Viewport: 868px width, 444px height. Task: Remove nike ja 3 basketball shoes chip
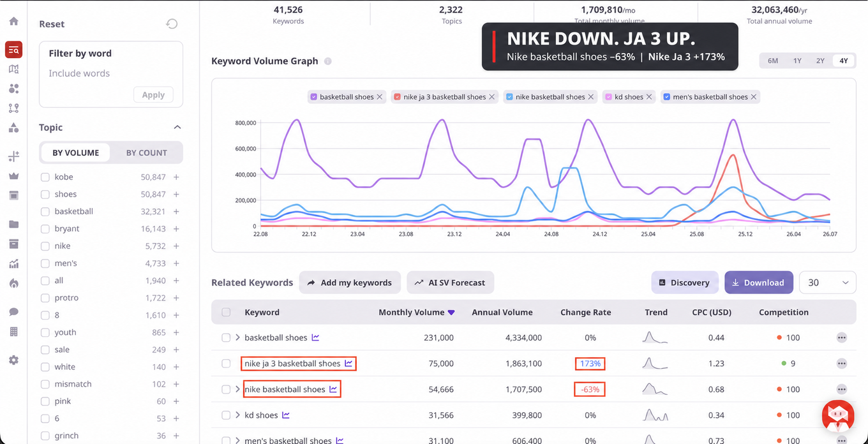(x=492, y=97)
